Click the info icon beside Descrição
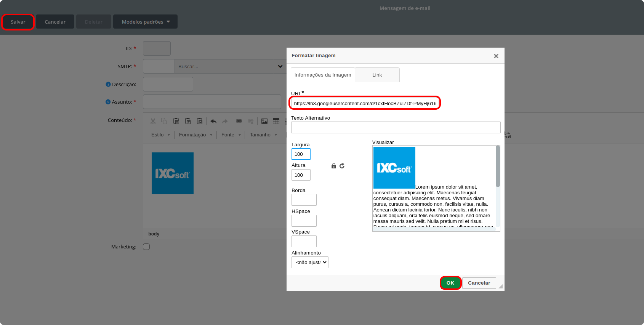644x325 pixels. (108, 84)
